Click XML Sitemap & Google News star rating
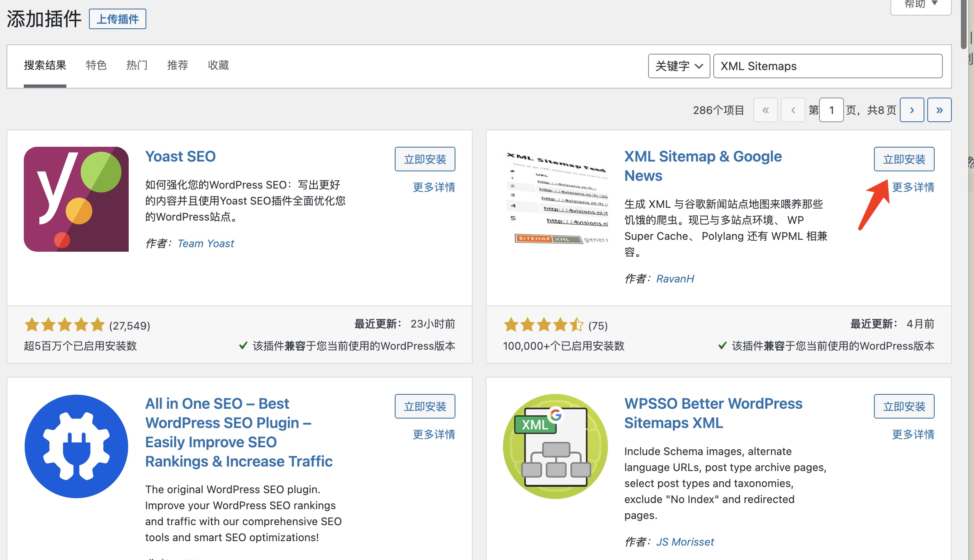The width and height of the screenshot is (974, 560). pyautogui.click(x=544, y=325)
